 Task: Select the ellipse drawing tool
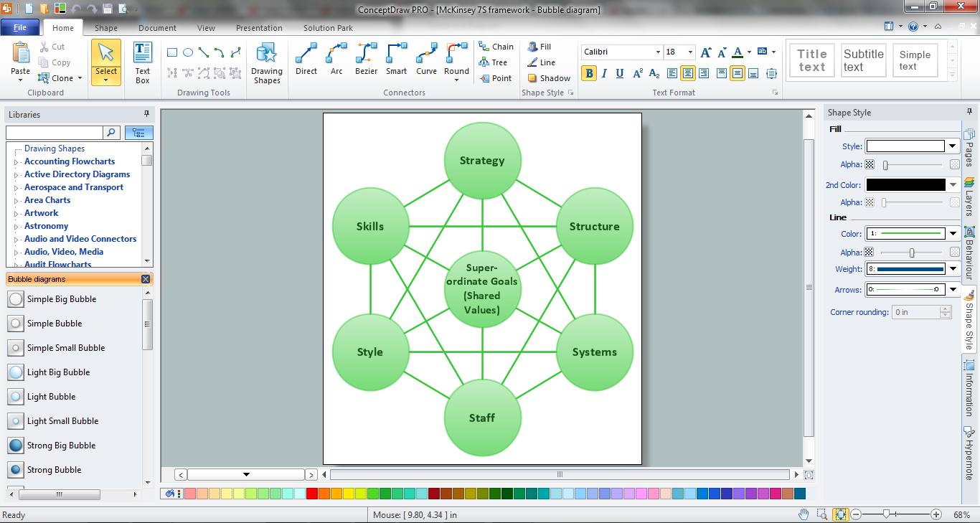coord(187,52)
